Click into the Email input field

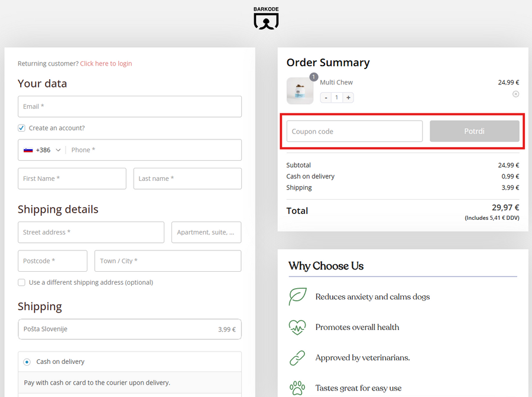tap(129, 106)
